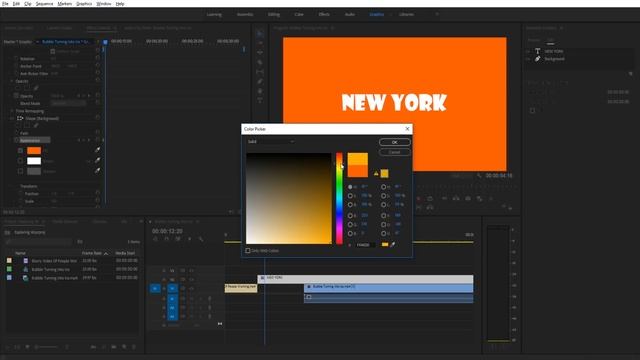Click the hex color value input field
Screen dimensions: 640x360
pos(365,245)
